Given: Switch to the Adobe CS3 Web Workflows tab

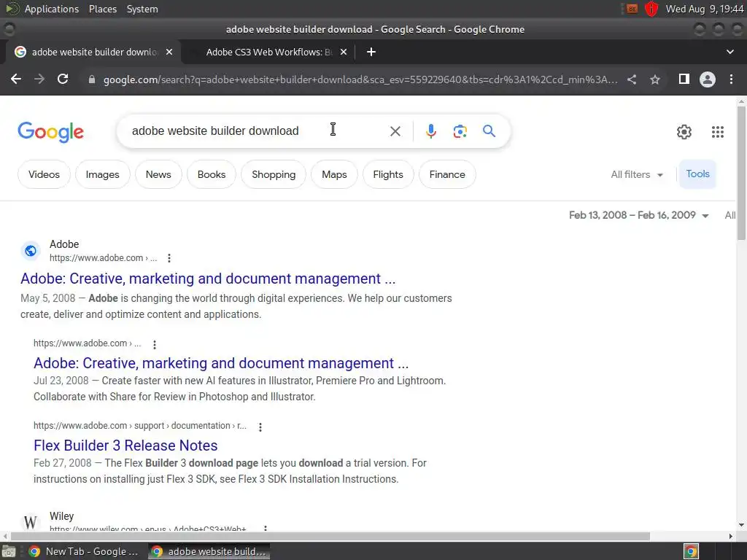Looking at the screenshot, I should click(268, 52).
